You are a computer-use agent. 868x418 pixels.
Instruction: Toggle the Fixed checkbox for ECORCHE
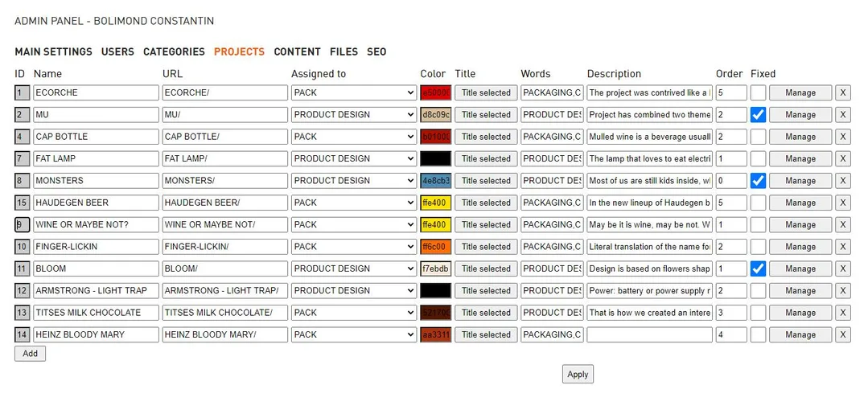point(759,92)
